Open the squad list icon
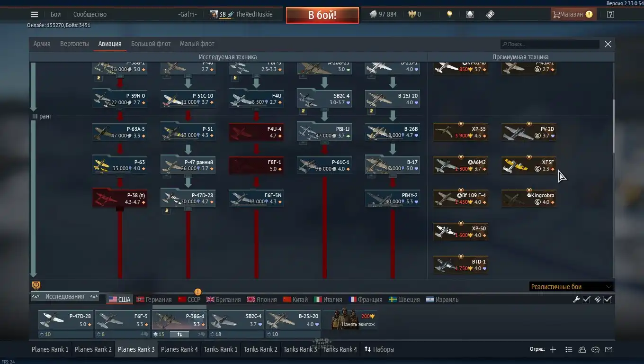Screen dimensions: 644x364 [569, 349]
